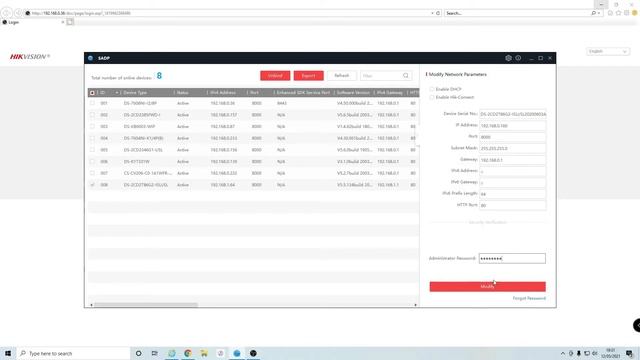Click the browser search magnifier icon
640x360 pixels.
tap(593, 13)
